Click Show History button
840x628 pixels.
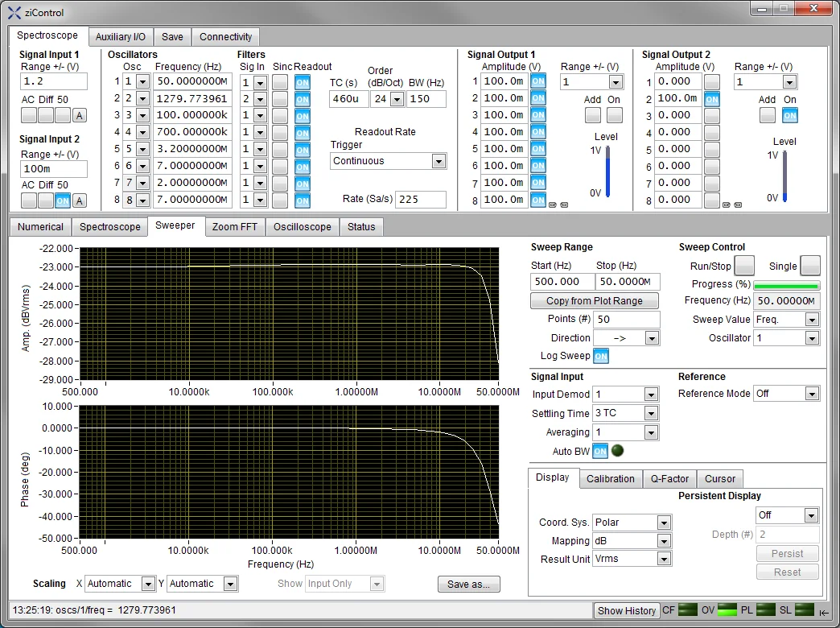(626, 610)
